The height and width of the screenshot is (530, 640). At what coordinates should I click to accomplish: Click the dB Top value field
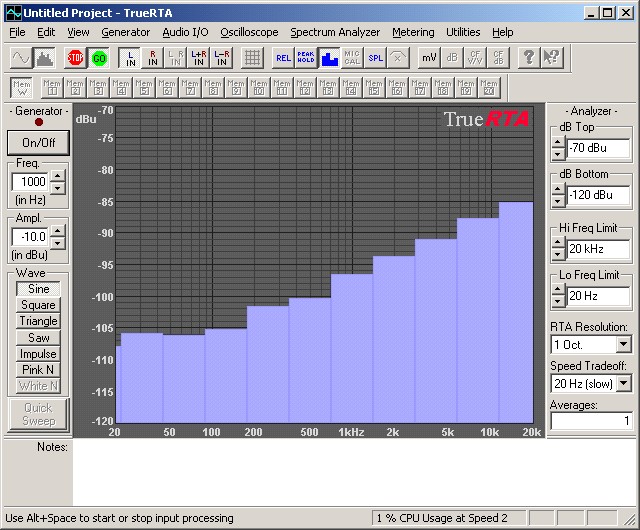598,148
